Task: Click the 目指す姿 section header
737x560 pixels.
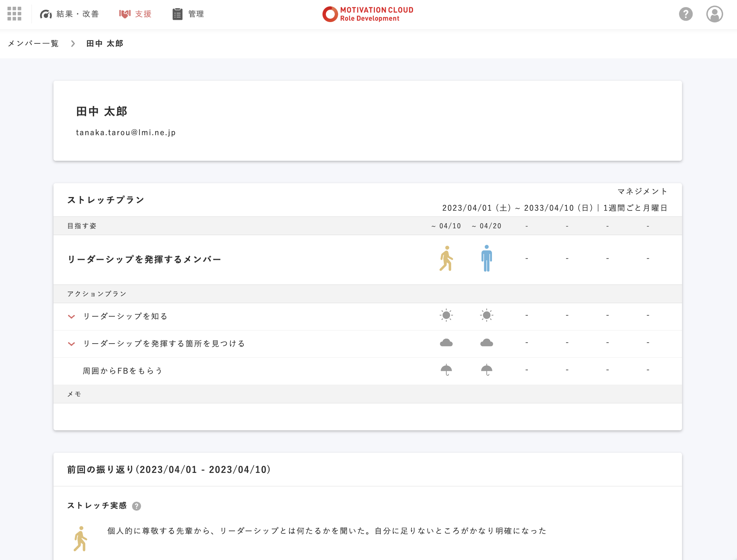Action: tap(82, 226)
